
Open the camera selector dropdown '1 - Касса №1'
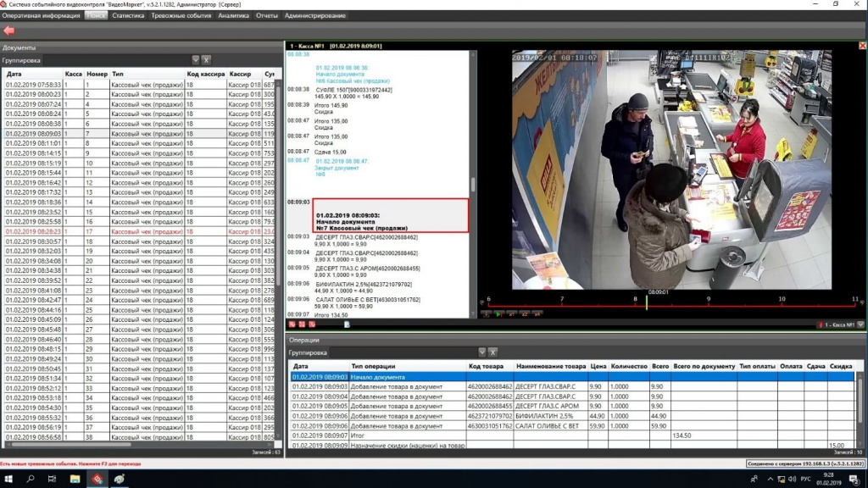860,324
